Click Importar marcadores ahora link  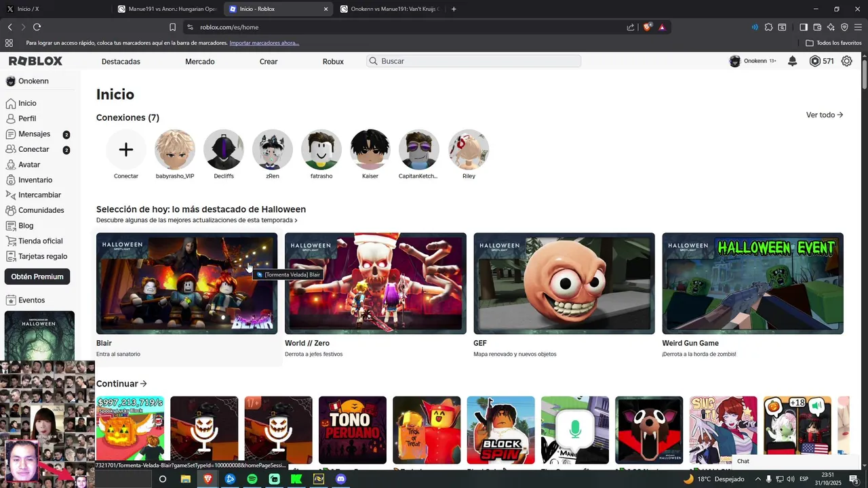tap(264, 43)
